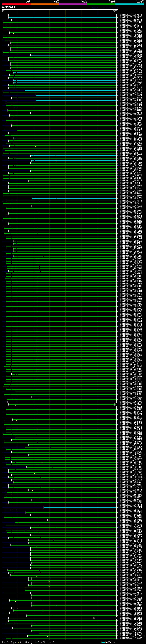This screenshot has width=146, height=644.
Task: Select the UniRef100_A7PVS8 label
Action: pyautogui.click(x=131, y=399)
